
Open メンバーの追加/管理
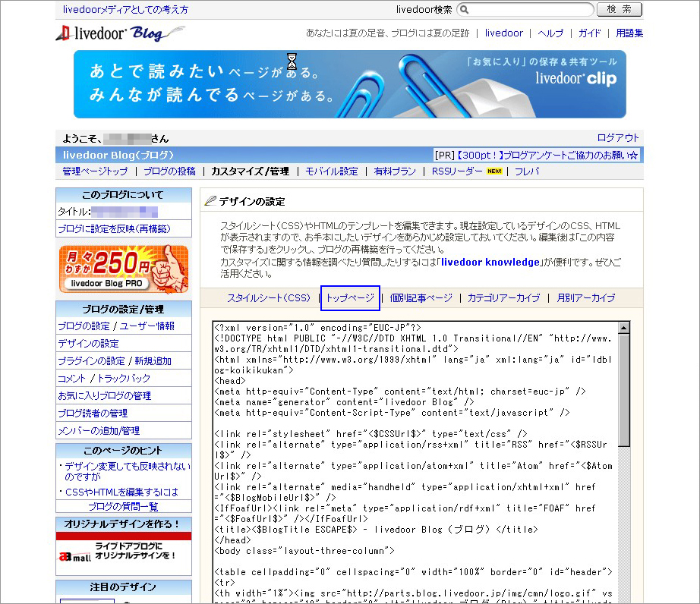tap(99, 430)
